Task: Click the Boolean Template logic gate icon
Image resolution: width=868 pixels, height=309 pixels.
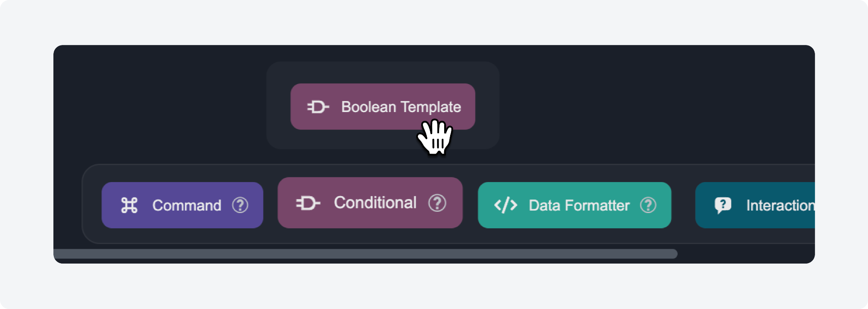Action: [318, 107]
